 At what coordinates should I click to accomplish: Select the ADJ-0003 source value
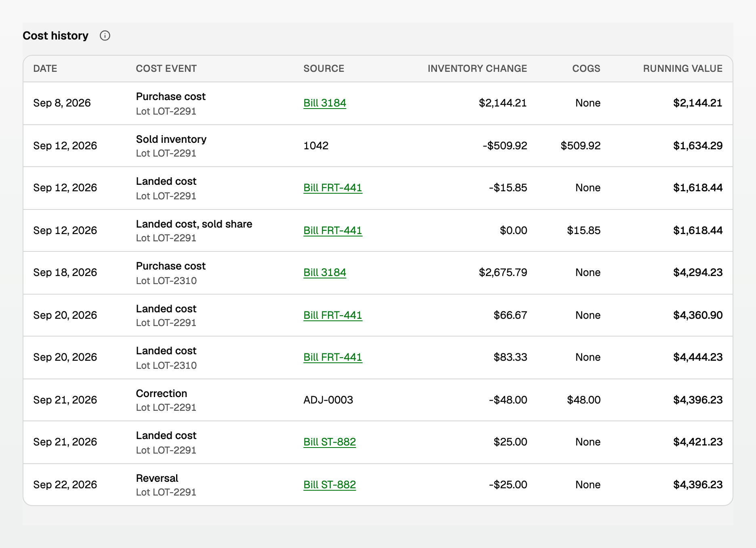(328, 400)
